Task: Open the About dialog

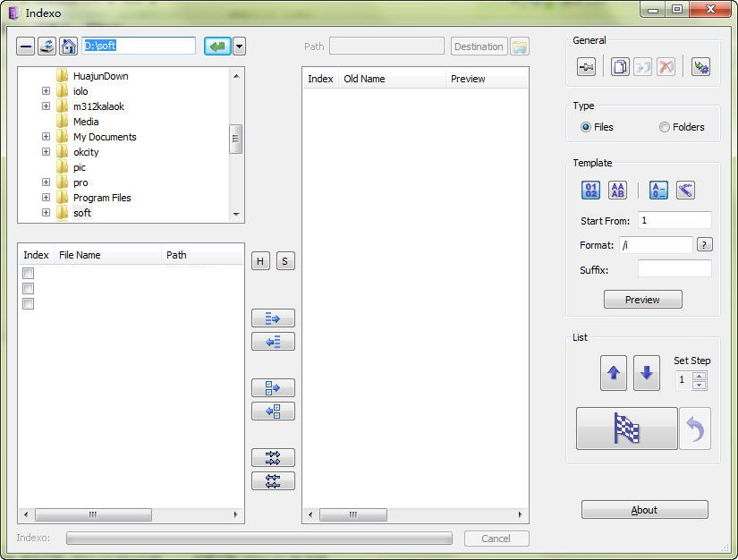Action: coord(644,510)
